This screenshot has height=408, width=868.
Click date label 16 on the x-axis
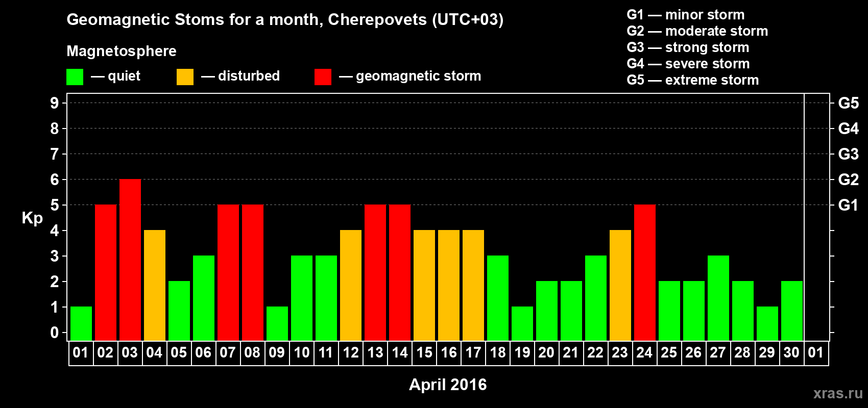[x=449, y=353]
